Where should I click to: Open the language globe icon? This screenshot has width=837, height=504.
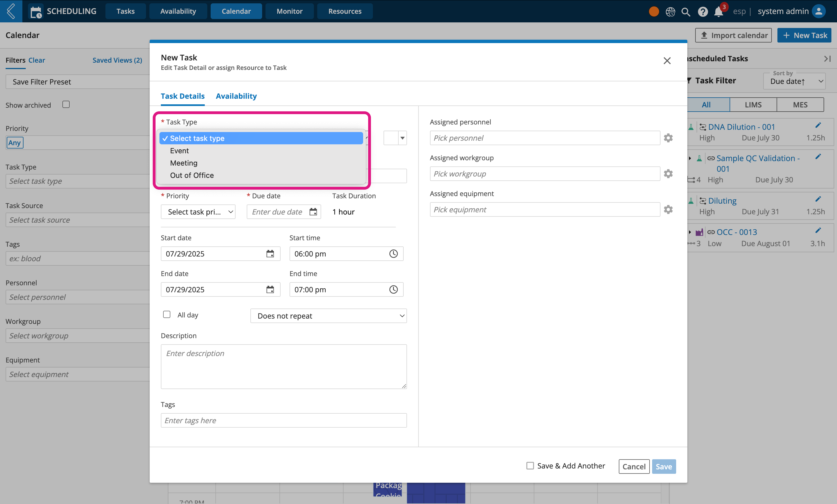pos(670,12)
